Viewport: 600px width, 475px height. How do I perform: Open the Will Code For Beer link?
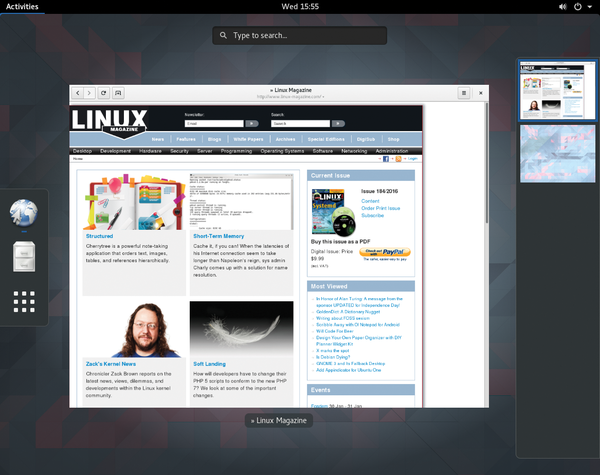click(x=335, y=331)
